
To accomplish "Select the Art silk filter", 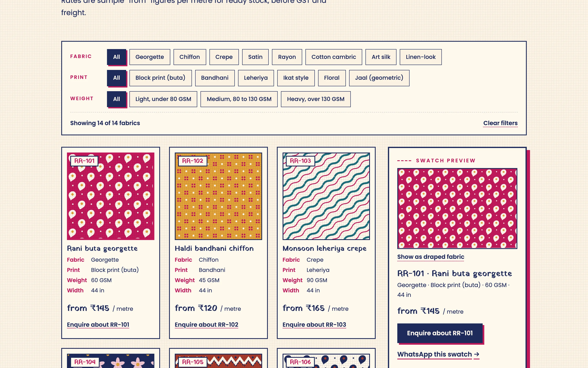I will (381, 57).
